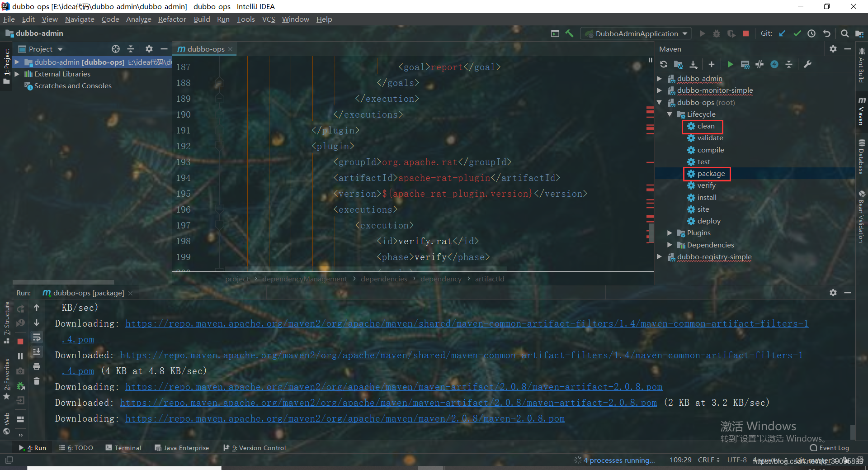This screenshot has height=470, width=868.
Task: Open Search Everywhere magnifier icon
Action: (x=844, y=33)
